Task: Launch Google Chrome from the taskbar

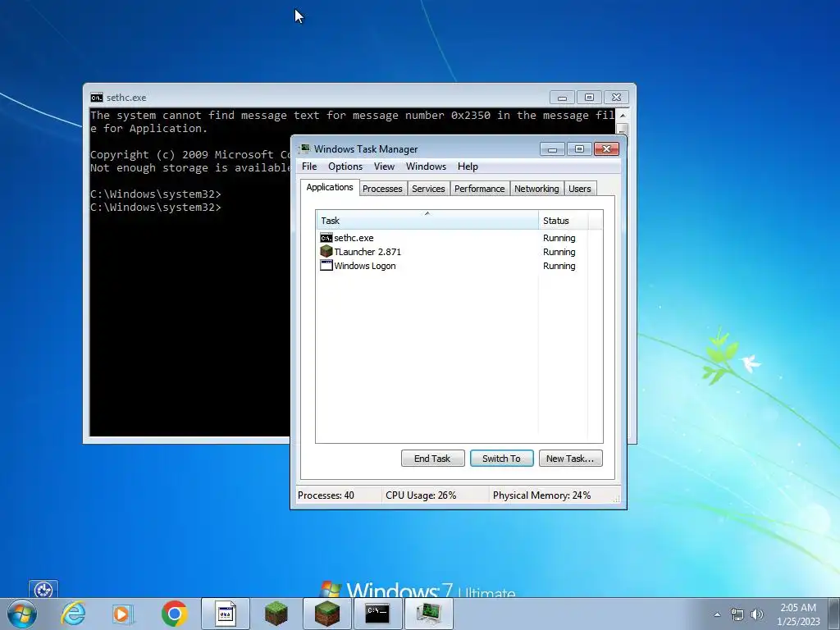Action: [x=174, y=614]
